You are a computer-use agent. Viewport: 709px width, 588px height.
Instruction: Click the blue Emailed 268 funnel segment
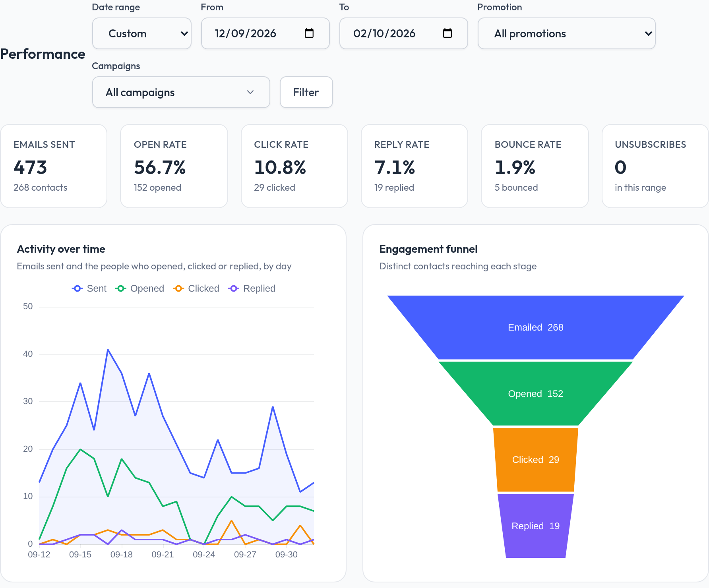[536, 327]
